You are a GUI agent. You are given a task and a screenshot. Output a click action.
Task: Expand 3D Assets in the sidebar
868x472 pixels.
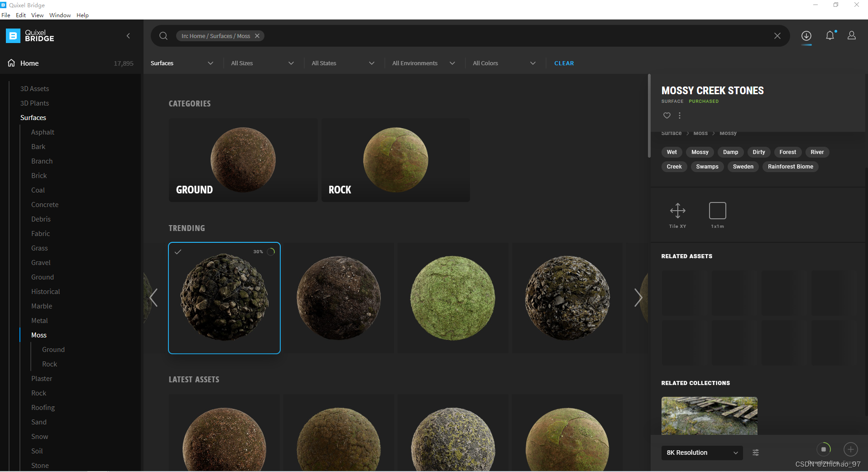tap(34, 88)
